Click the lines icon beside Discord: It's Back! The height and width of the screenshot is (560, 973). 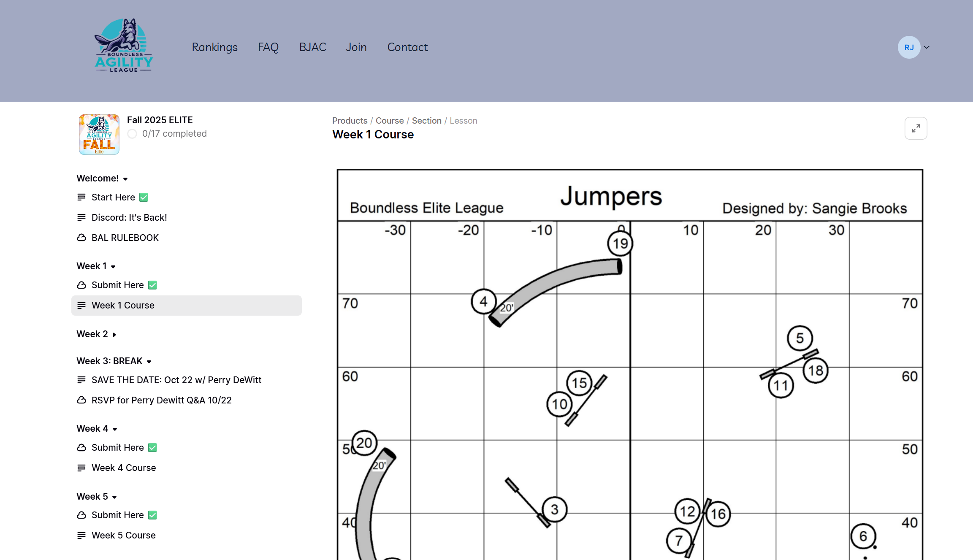(x=81, y=217)
